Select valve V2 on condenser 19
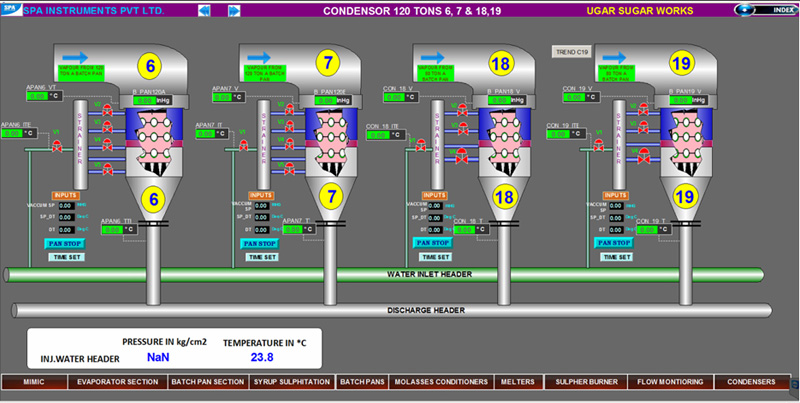The height and width of the screenshot is (403, 800). [x=643, y=109]
